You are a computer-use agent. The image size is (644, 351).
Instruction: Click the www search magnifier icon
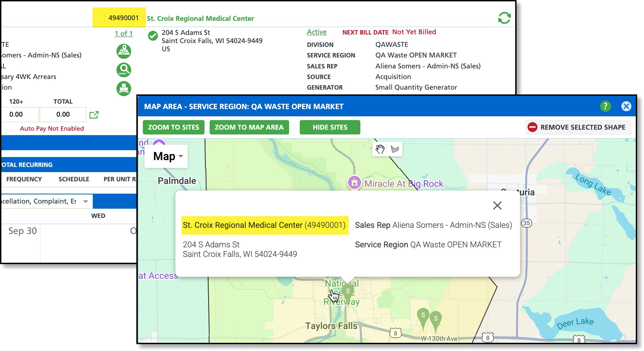[124, 70]
